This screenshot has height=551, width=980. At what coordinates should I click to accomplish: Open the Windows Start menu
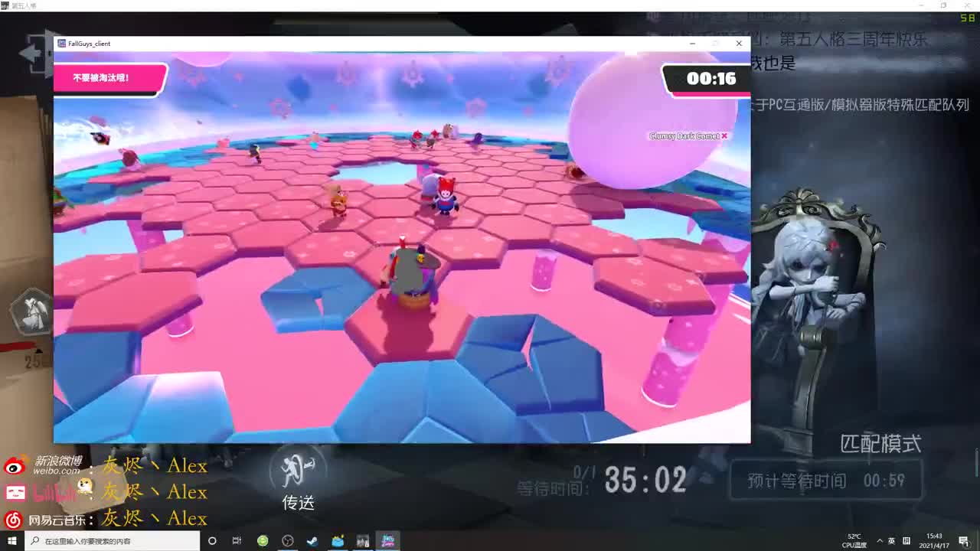11,541
